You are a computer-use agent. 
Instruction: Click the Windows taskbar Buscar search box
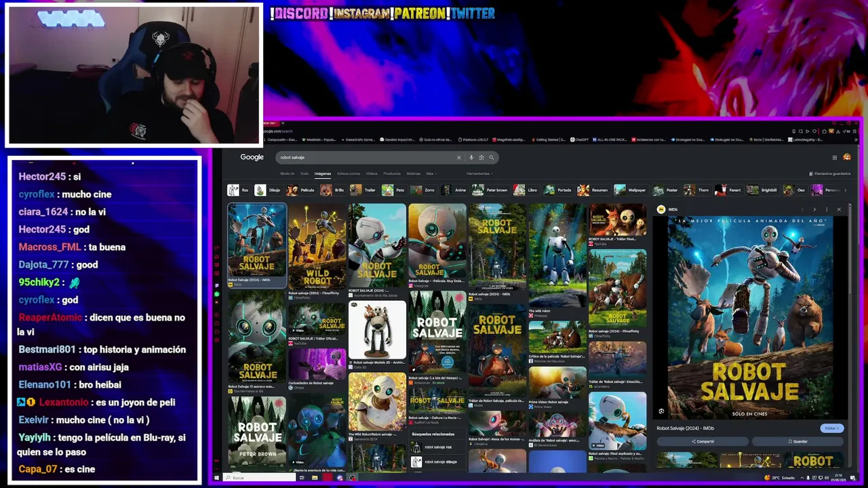259,478
